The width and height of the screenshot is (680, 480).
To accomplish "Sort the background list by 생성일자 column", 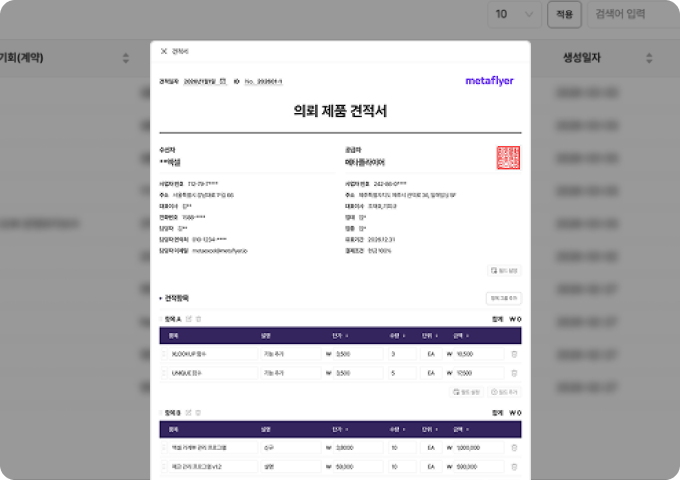I will coord(649,58).
